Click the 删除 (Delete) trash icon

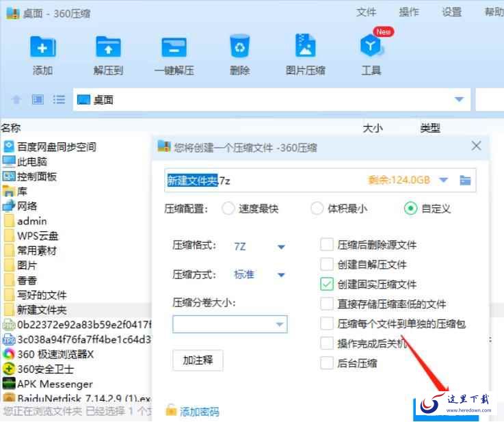[x=240, y=47]
